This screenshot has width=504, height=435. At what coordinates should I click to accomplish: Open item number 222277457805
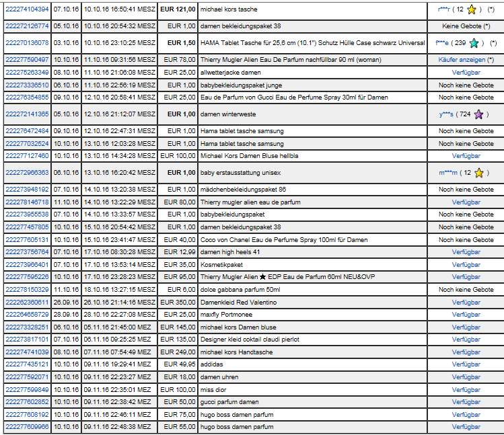pos(27,227)
